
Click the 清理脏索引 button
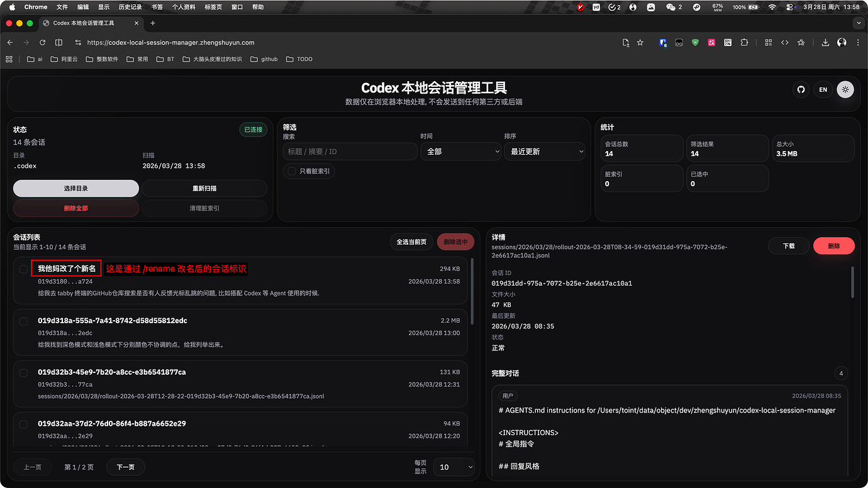204,208
